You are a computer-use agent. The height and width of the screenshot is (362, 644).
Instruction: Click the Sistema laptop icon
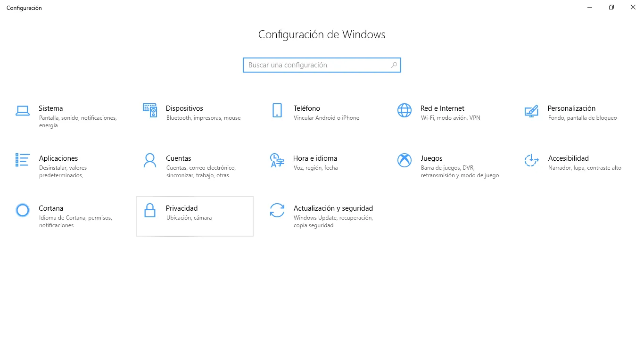[x=23, y=110]
